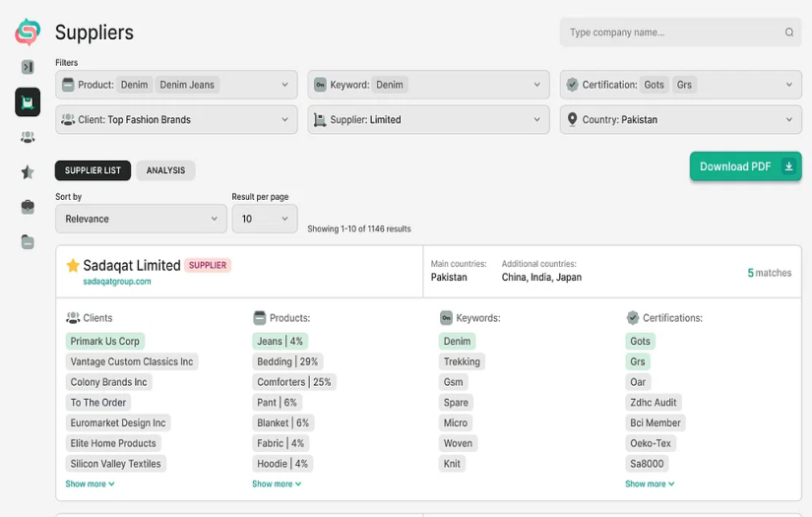The image size is (812, 517).
Task: Click the Comforters | 25% product tag
Action: click(x=294, y=382)
